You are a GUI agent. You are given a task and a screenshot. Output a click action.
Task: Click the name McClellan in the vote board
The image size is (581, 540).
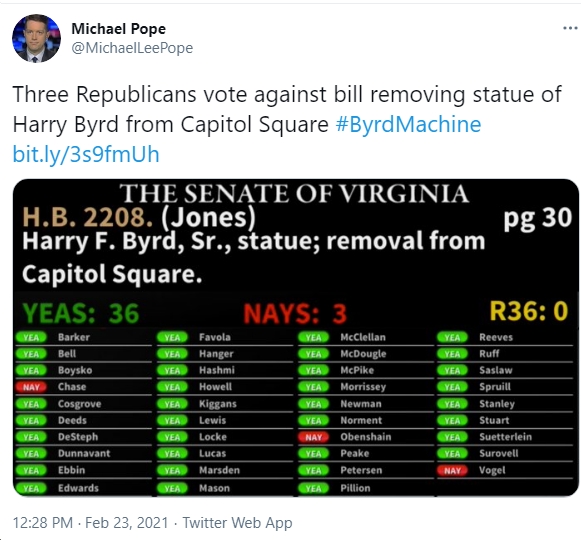tap(363, 337)
